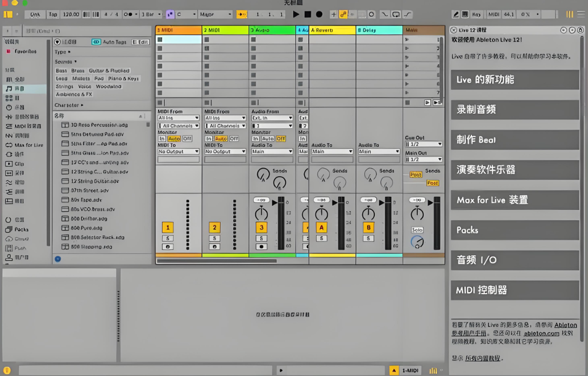Click the Link button in the control bar
The width and height of the screenshot is (588, 376).
(35, 14)
